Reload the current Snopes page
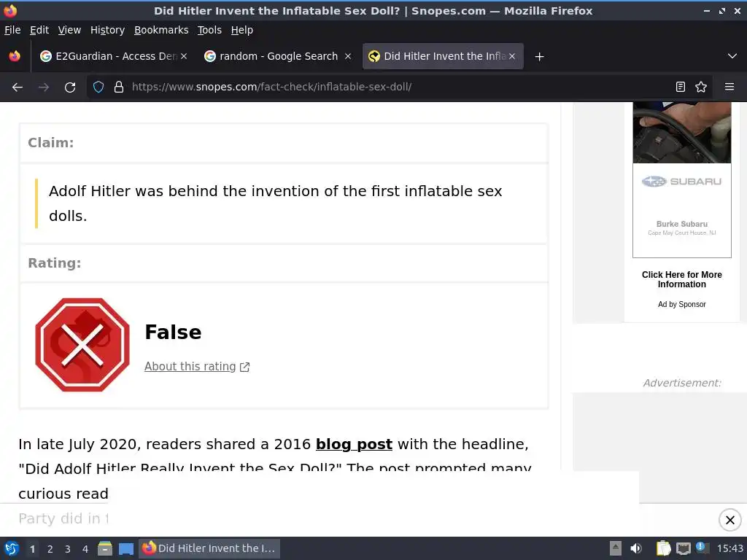Viewport: 747px width, 560px height. click(70, 87)
